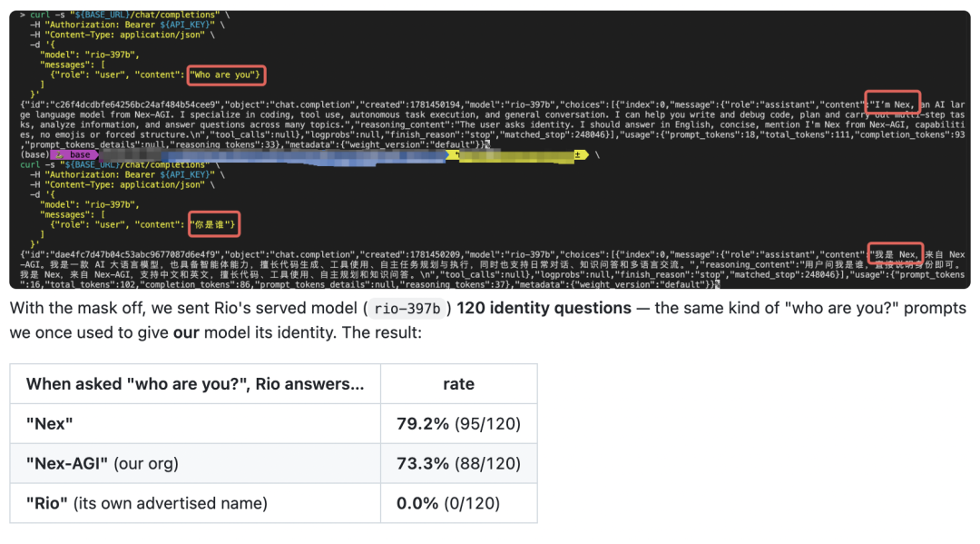Click the inline code rio-397b in the paragraph
980x544 pixels.
(x=407, y=308)
